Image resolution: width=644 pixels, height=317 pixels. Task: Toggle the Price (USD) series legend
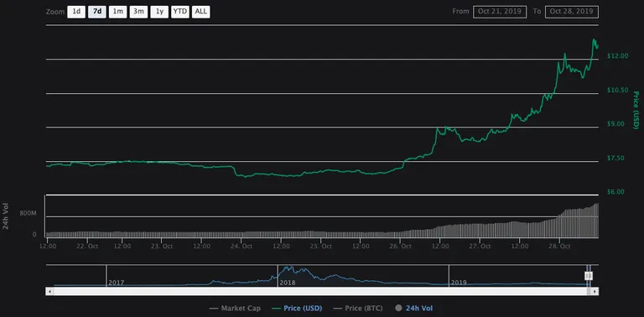(x=298, y=309)
